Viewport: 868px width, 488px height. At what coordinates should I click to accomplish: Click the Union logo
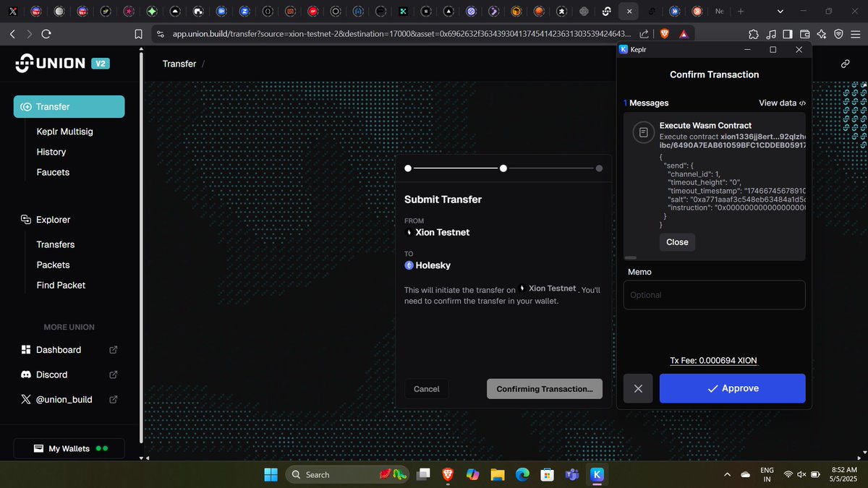(x=50, y=64)
